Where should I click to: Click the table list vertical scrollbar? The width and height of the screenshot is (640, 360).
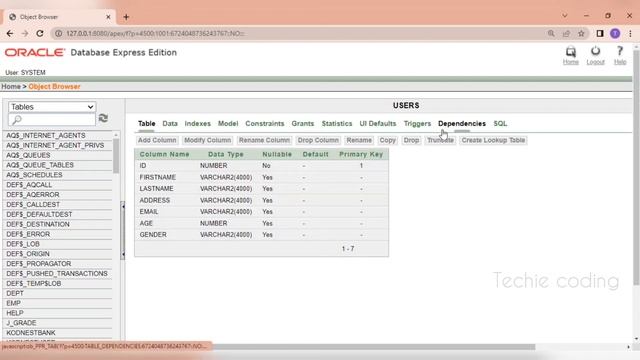tap(116, 155)
